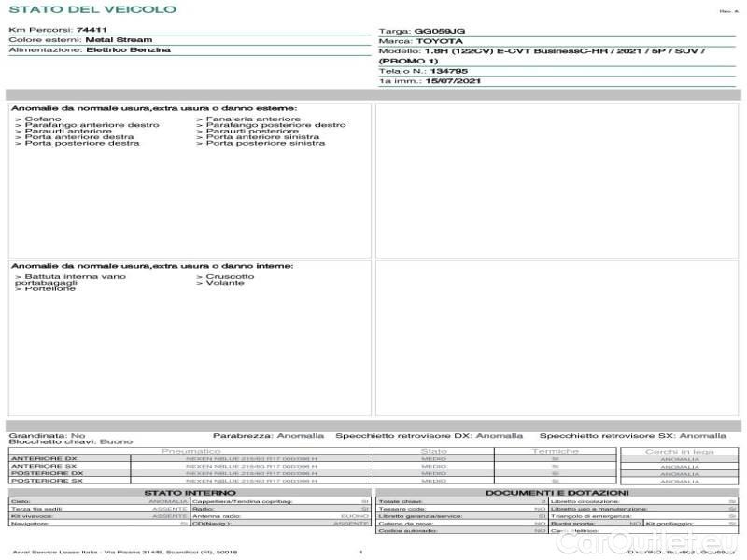Screen dimensions: 747x560
Task: Select the 'Tessera code:' row label
Action: point(402,509)
